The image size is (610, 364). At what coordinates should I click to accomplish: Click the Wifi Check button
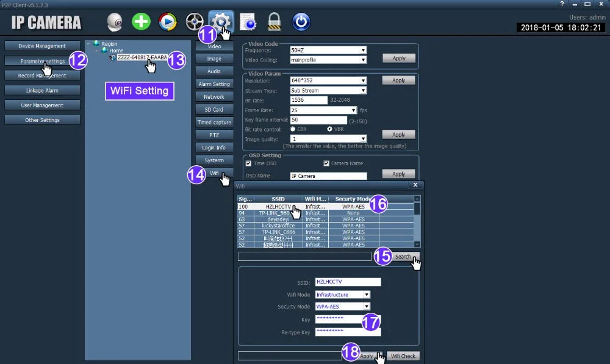403,356
